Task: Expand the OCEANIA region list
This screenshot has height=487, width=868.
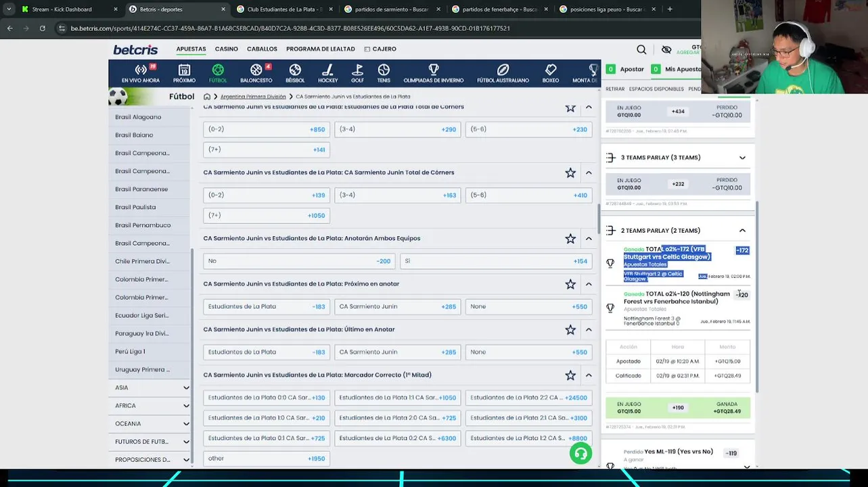Action: pyautogui.click(x=186, y=424)
